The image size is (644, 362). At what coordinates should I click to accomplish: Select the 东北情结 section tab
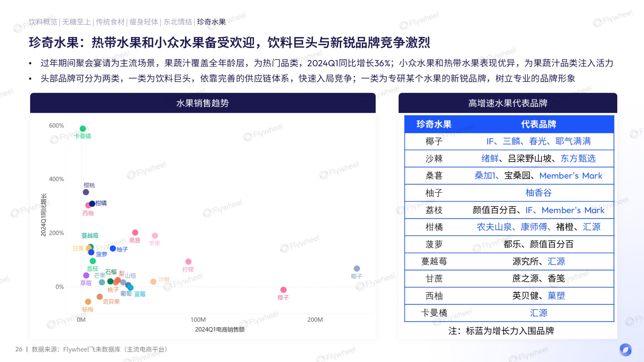point(178,22)
